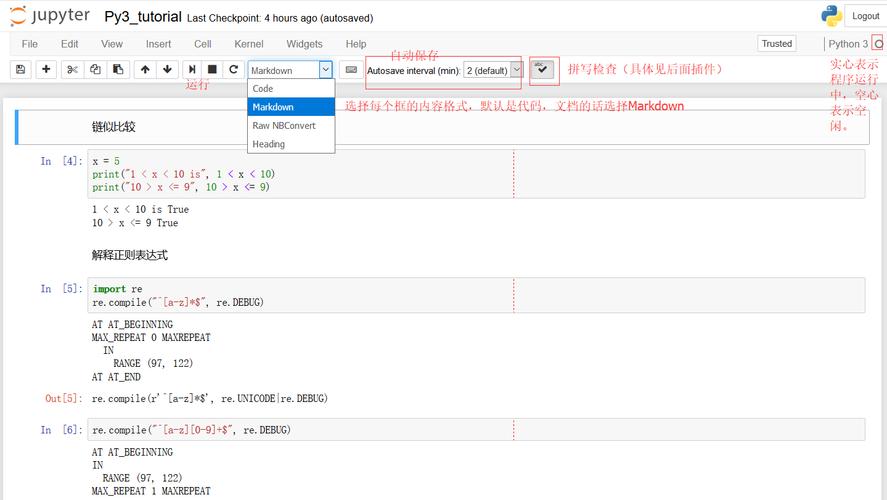
Task: Click output 'MAX_REPEAT 1 MAXREPEAT'
Action: (151, 492)
